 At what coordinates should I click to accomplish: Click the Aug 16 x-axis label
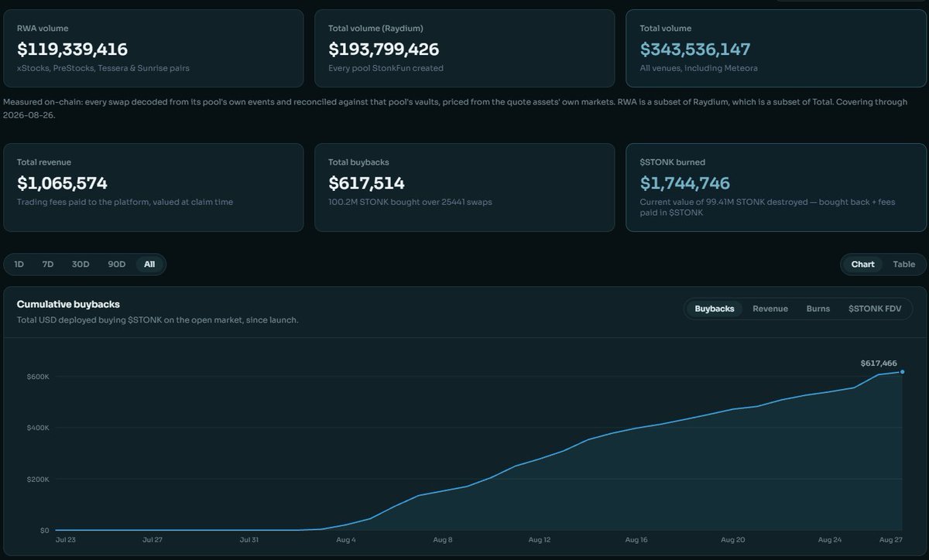(636, 540)
